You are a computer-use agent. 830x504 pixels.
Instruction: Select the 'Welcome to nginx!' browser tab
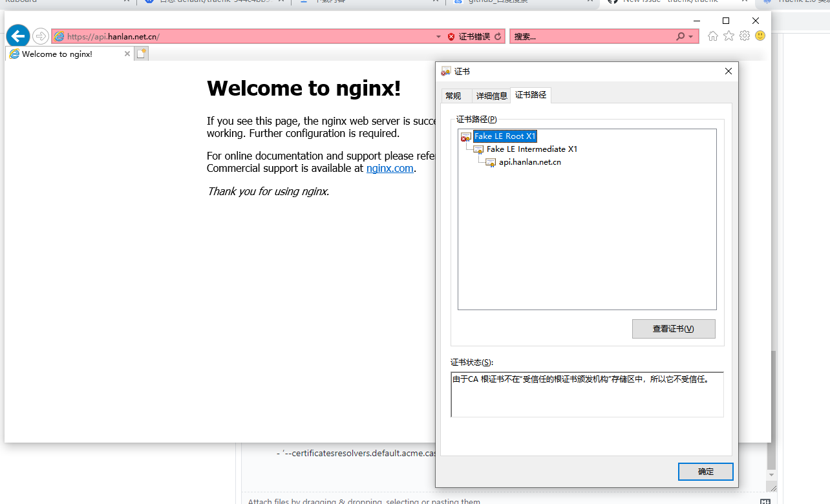[70, 54]
